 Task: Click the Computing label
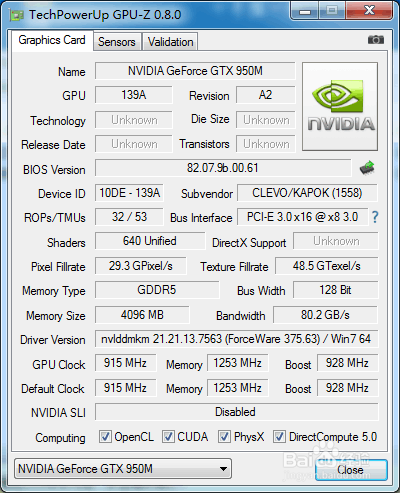pos(60,438)
